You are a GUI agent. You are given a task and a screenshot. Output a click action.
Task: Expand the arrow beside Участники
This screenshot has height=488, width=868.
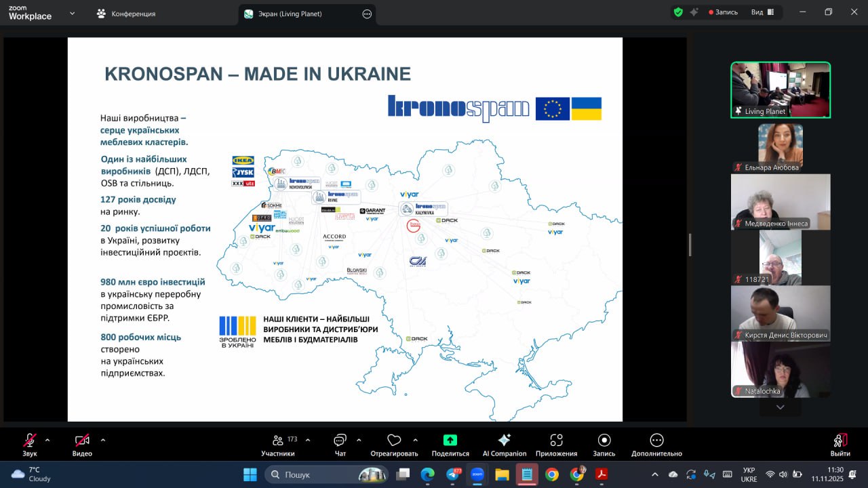pos(308,440)
